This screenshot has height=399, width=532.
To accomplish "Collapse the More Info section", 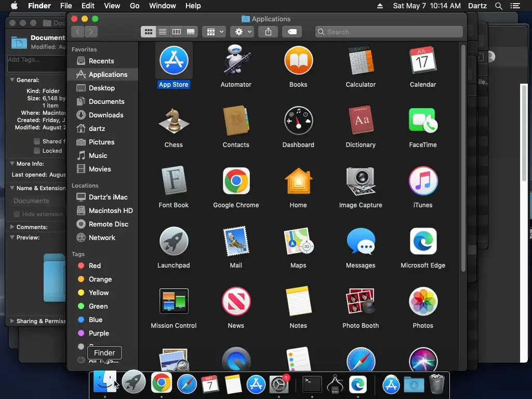I will coord(12,163).
